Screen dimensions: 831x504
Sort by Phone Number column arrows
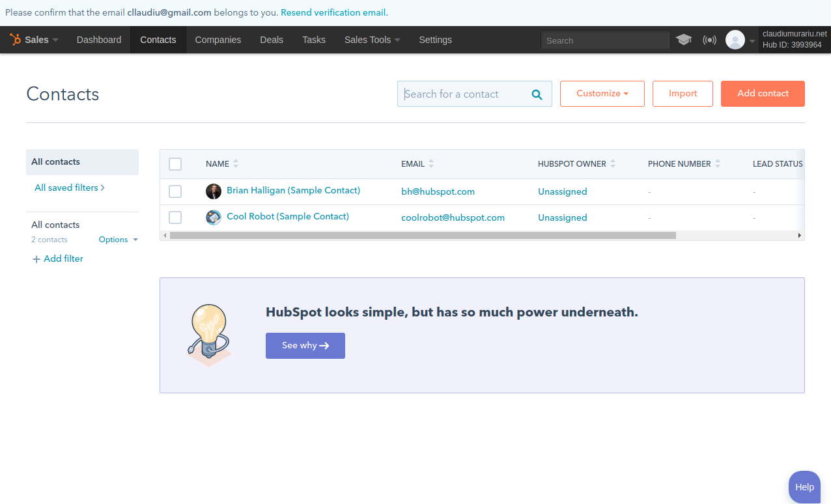[718, 164]
